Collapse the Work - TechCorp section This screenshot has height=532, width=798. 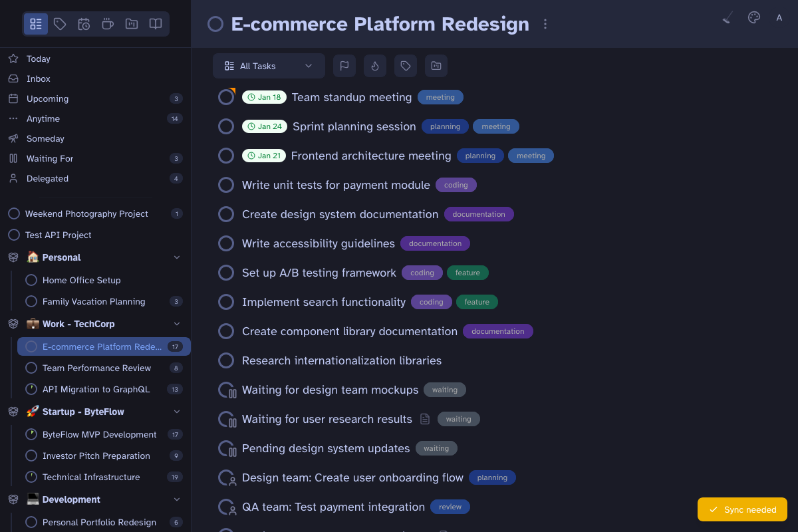point(177,324)
